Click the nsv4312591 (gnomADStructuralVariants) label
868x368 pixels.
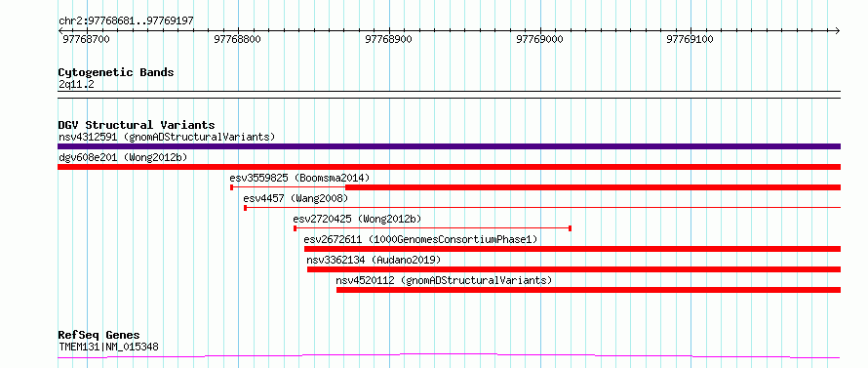(x=167, y=137)
